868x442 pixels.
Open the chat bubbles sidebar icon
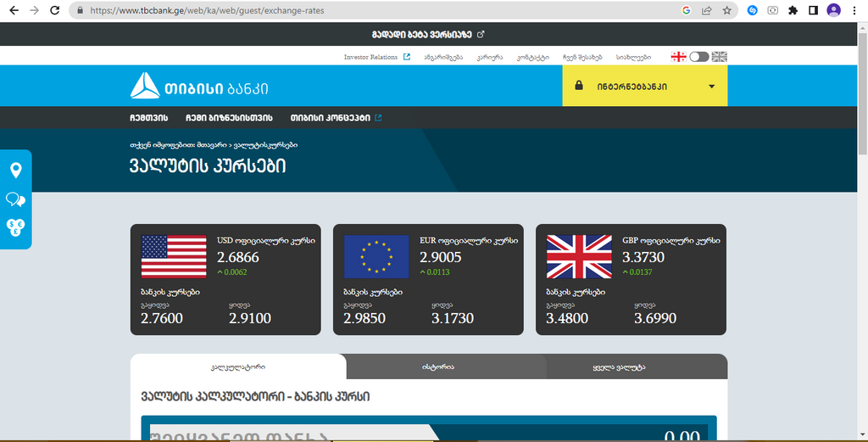[15, 199]
